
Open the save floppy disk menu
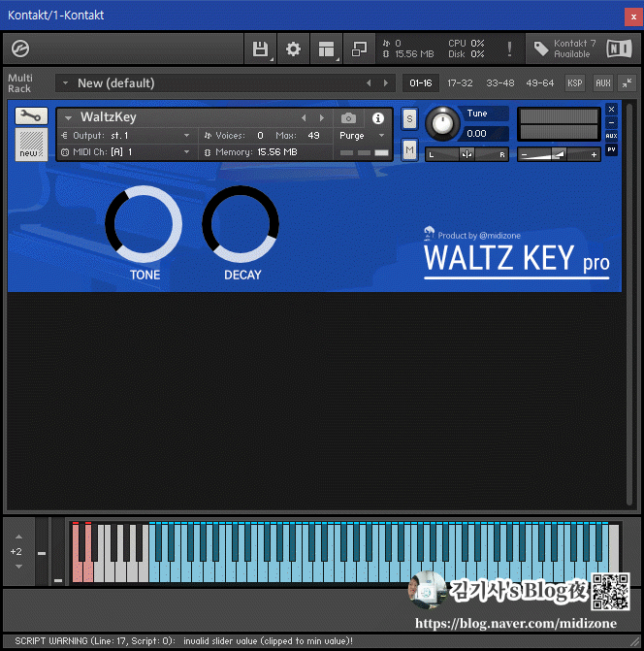260,49
